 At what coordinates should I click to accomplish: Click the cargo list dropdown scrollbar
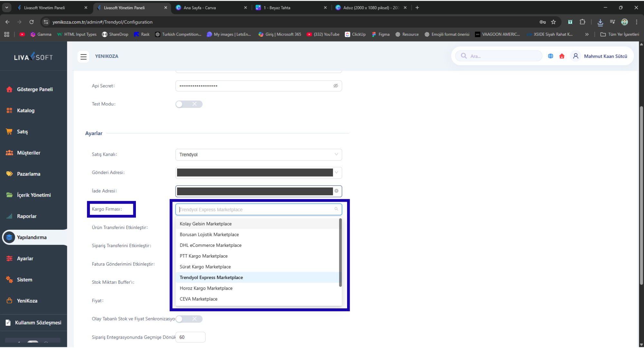340,253
